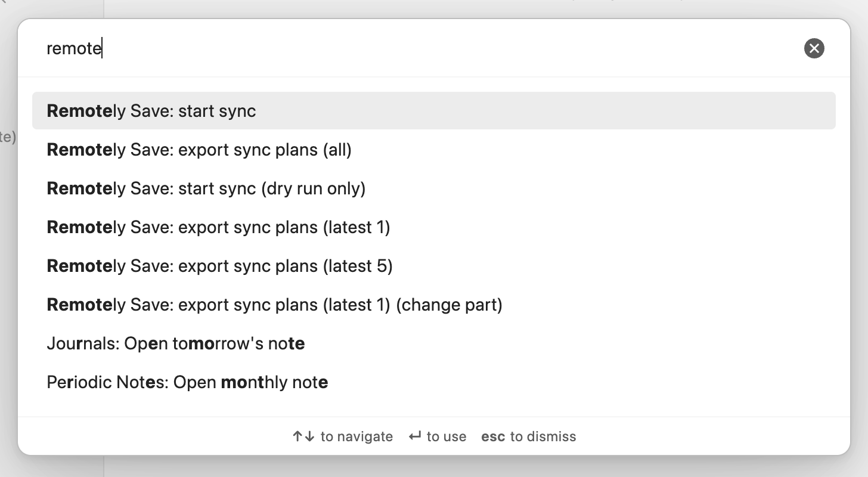Click the "to navigate" footer hint text
The image size is (868, 477).
point(356,436)
